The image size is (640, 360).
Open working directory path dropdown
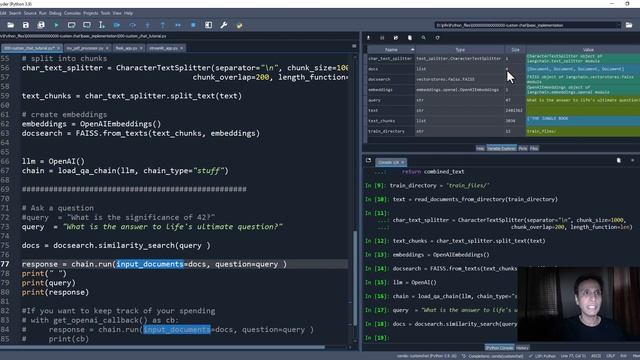point(618,25)
